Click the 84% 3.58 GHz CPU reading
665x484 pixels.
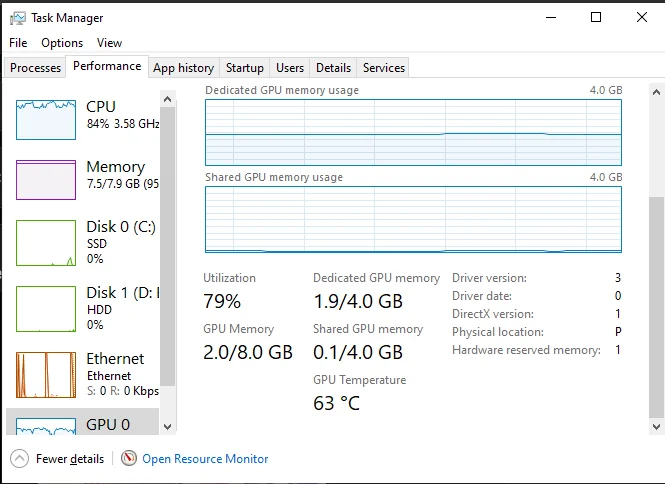coord(123,124)
